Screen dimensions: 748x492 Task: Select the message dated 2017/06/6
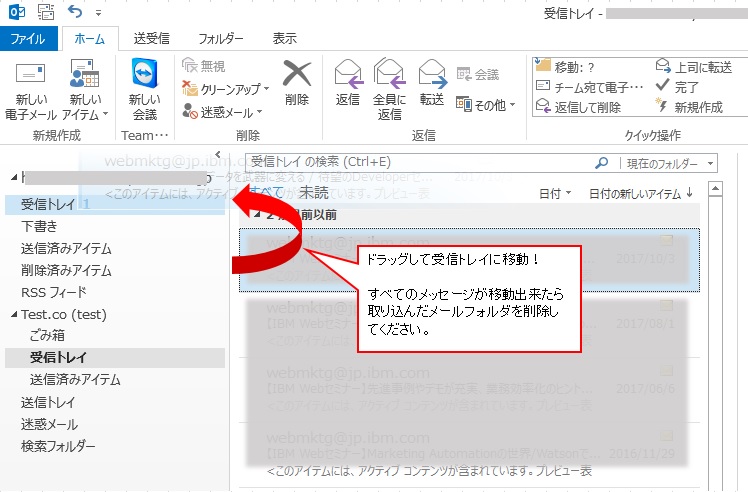(469, 389)
